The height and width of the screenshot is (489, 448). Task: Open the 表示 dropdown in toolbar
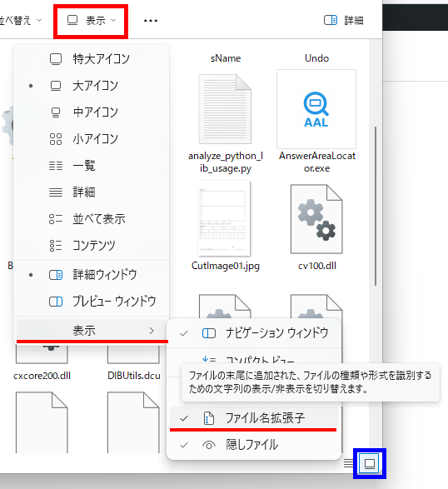[91, 21]
